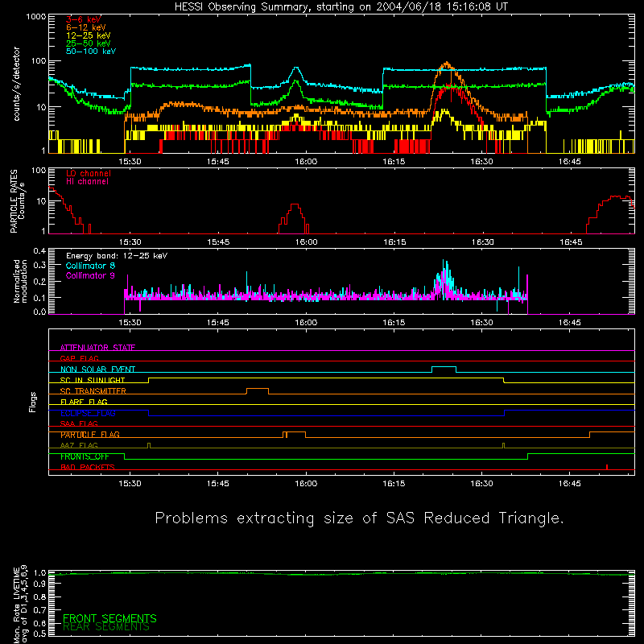
Task: Click the FRONTS OFF flag label
Action: (85, 456)
